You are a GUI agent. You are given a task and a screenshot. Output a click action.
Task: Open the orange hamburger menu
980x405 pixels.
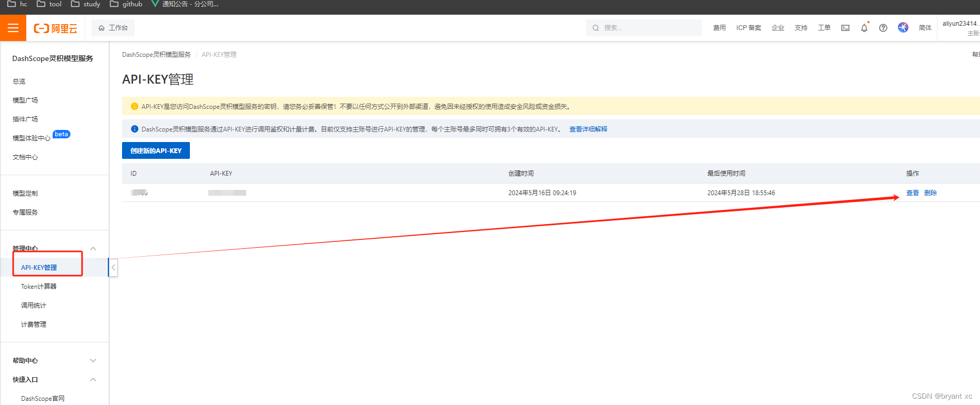point(13,28)
